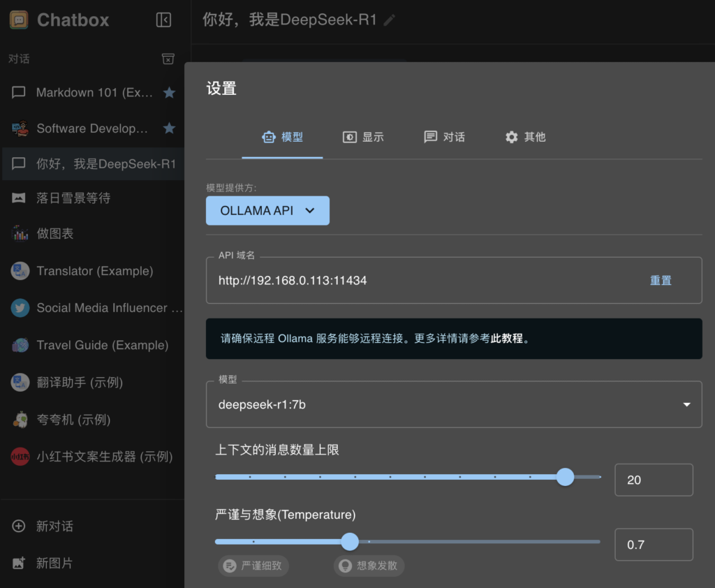Click the star on Markdown 101 conversation
This screenshot has height=588, width=715.
(169, 93)
